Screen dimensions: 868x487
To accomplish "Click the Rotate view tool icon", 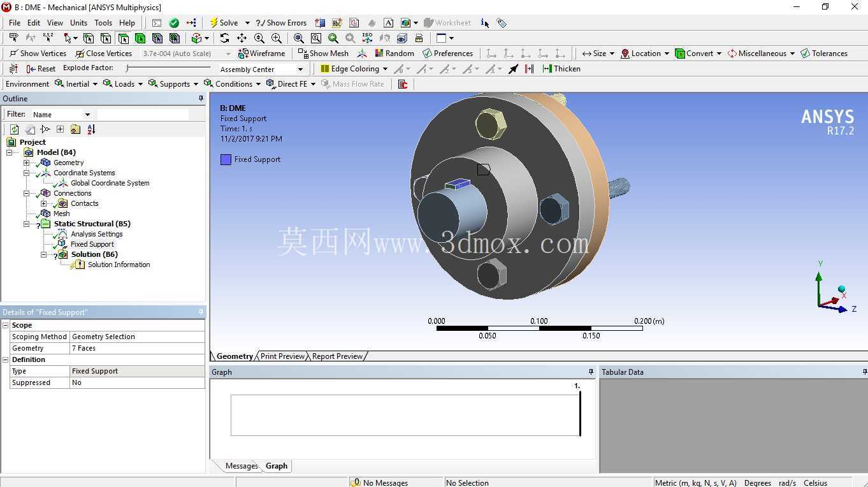I will [x=224, y=38].
